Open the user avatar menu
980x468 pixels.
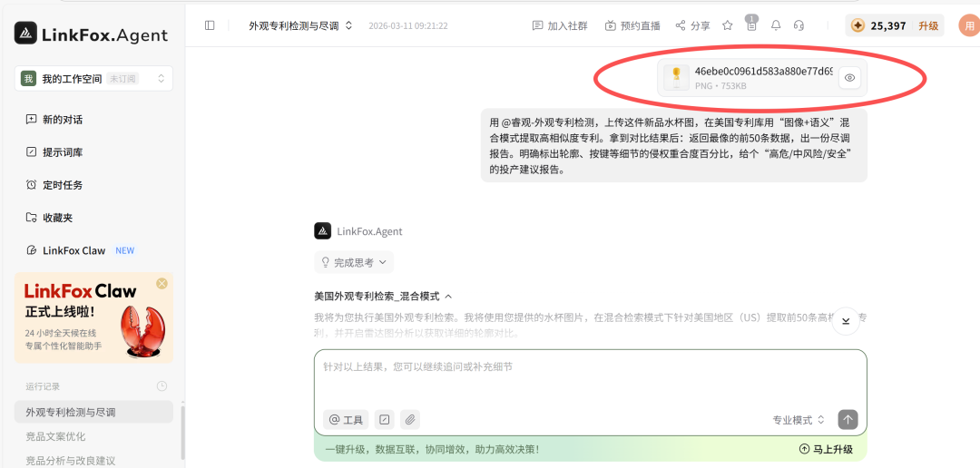coord(969,25)
